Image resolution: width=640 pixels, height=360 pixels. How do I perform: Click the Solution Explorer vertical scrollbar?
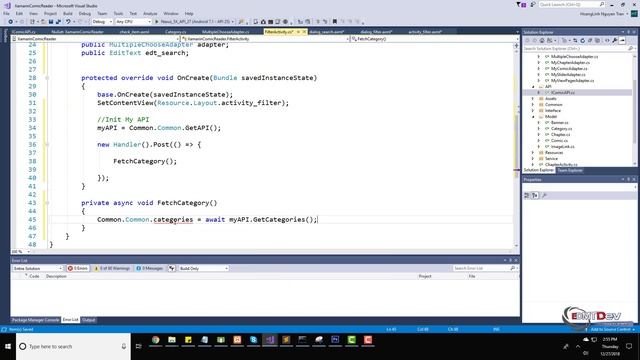point(635,110)
